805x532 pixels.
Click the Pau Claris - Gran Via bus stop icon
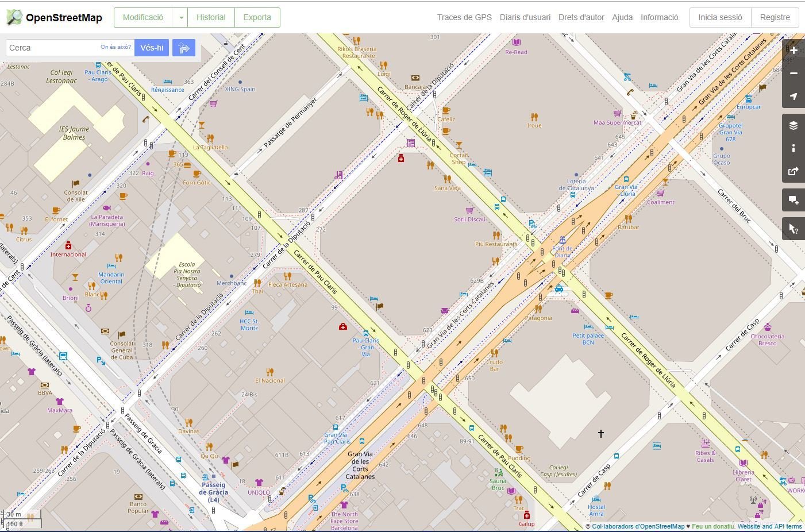366,333
